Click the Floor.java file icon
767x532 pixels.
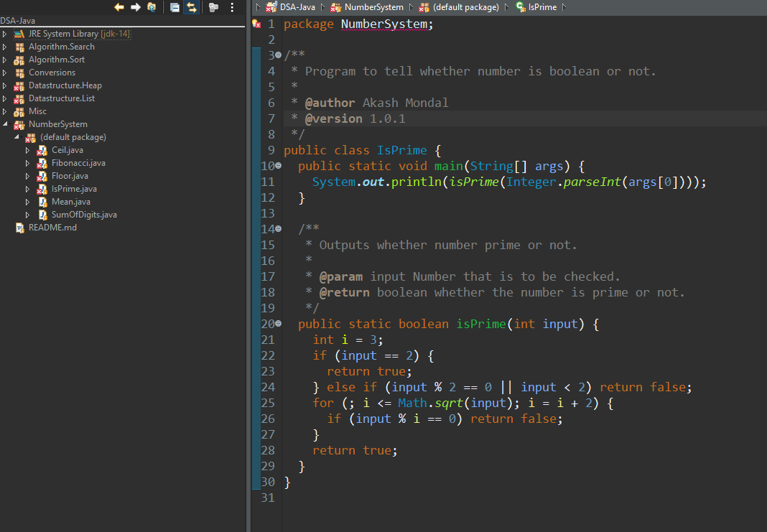42,177
